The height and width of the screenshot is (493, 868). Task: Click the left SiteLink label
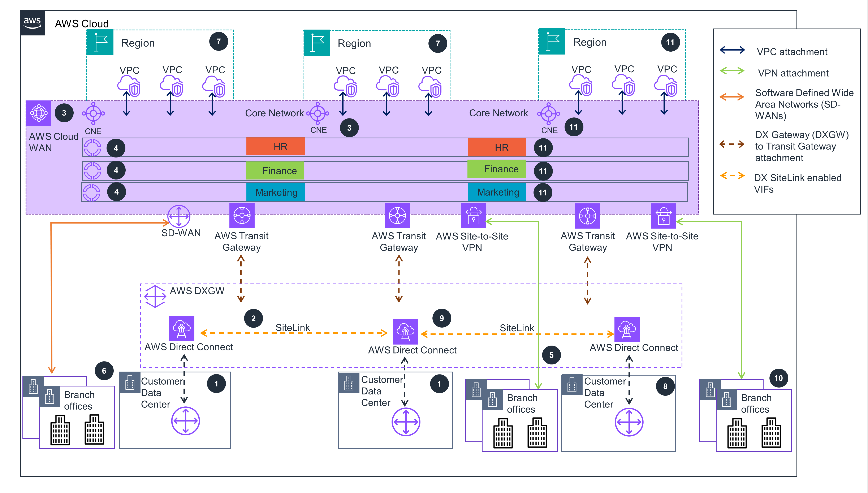pos(293,327)
